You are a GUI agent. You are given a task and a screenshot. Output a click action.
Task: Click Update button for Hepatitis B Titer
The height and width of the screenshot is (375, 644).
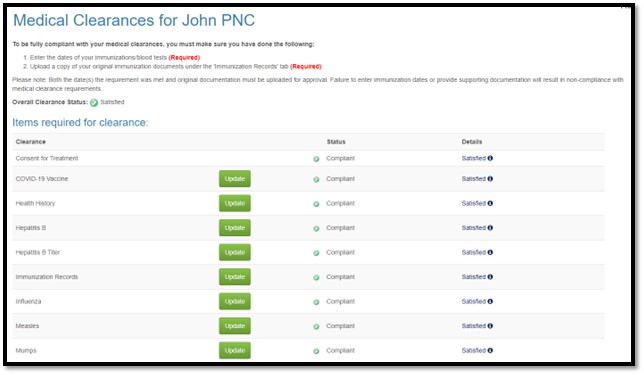pos(235,252)
